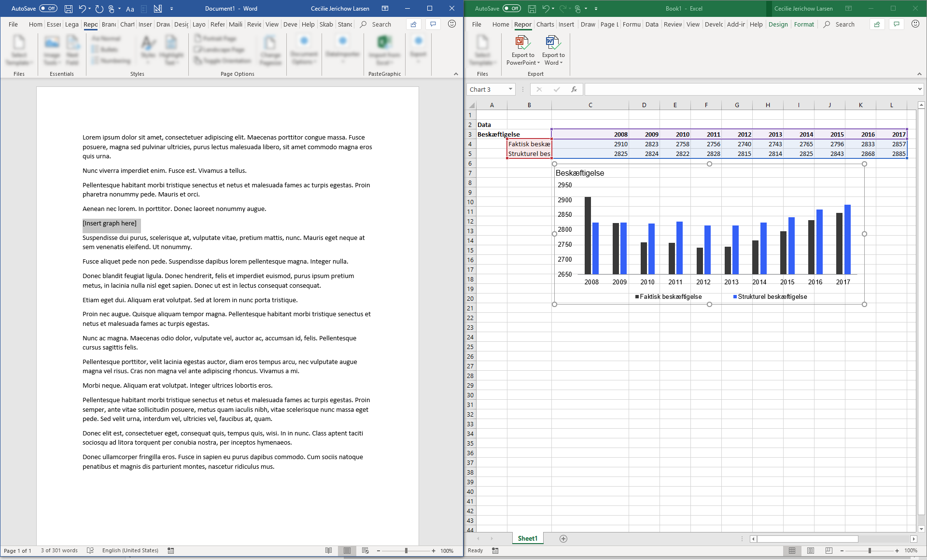Open Customize Quick Access Toolbar in Excel
The width and height of the screenshot is (927, 560).
[596, 9]
